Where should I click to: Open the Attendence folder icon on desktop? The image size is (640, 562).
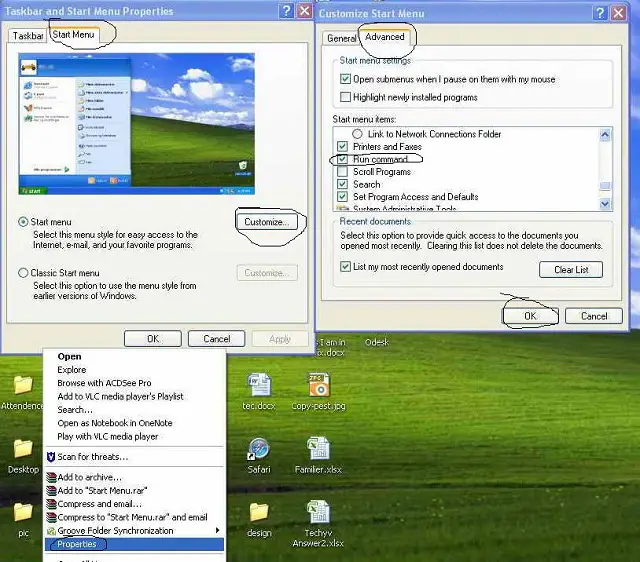(x=23, y=385)
